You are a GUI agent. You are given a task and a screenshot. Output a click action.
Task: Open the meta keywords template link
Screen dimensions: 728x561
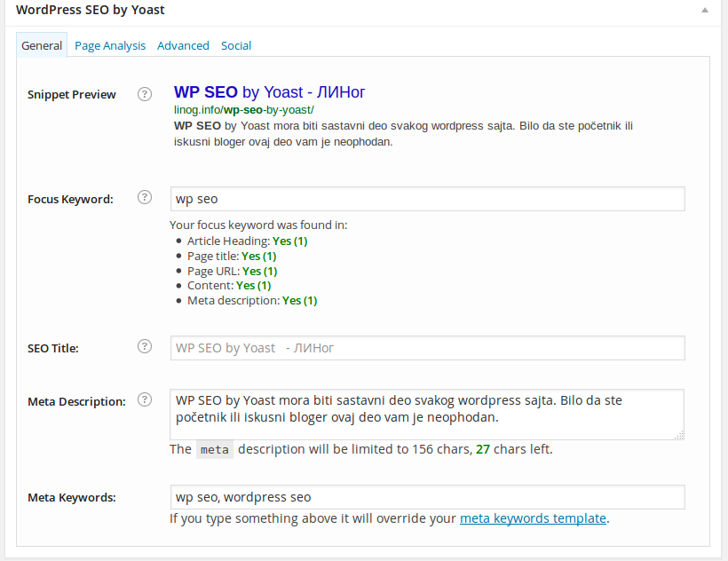(x=533, y=518)
